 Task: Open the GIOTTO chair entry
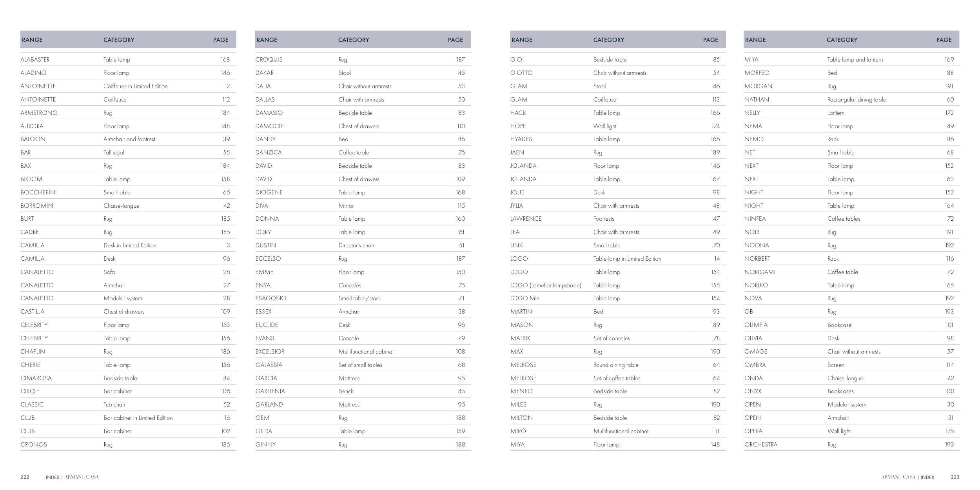pyautogui.click(x=521, y=73)
